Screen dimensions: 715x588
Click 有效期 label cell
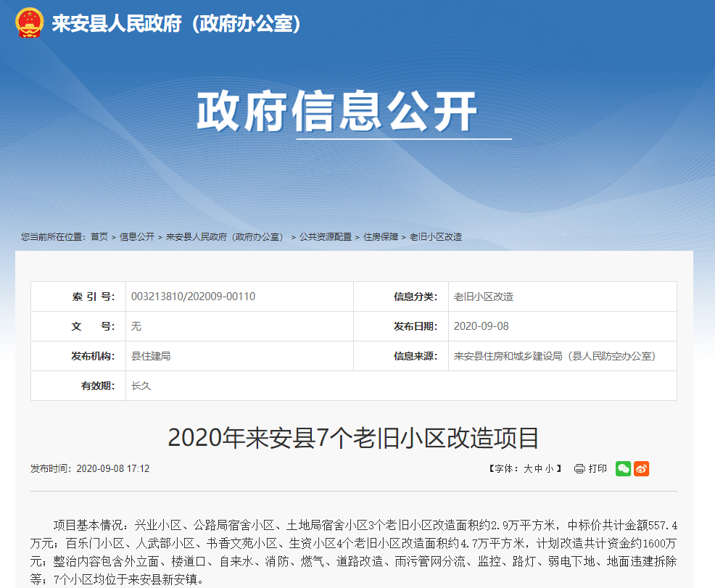click(x=78, y=386)
